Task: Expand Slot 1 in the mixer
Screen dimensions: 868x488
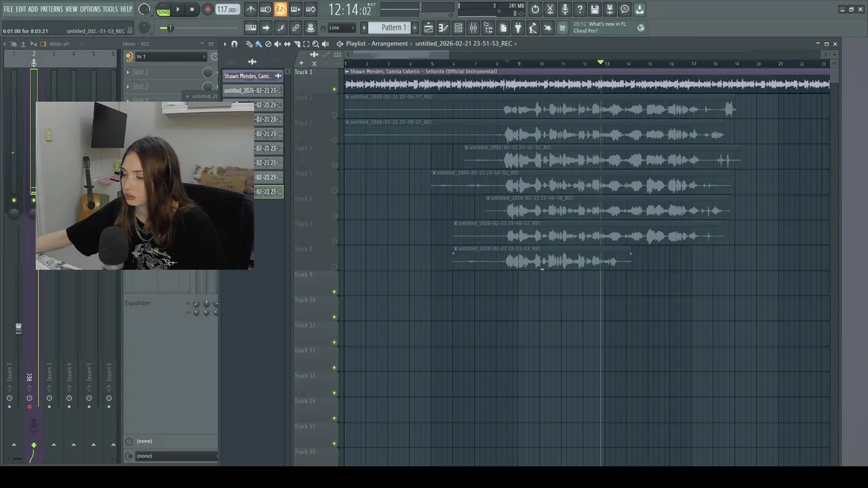Action: coord(128,72)
